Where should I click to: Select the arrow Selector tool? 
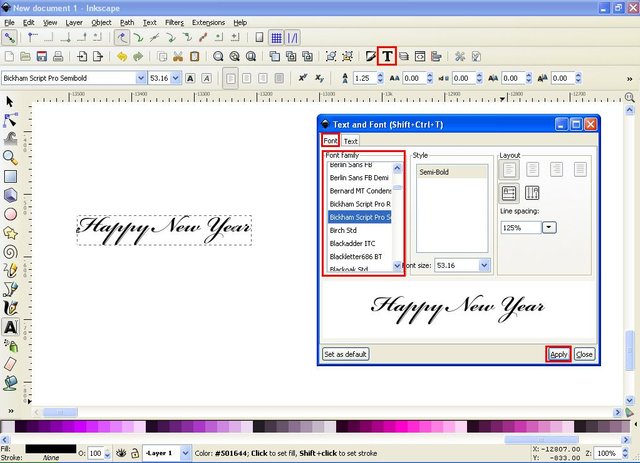click(x=10, y=102)
